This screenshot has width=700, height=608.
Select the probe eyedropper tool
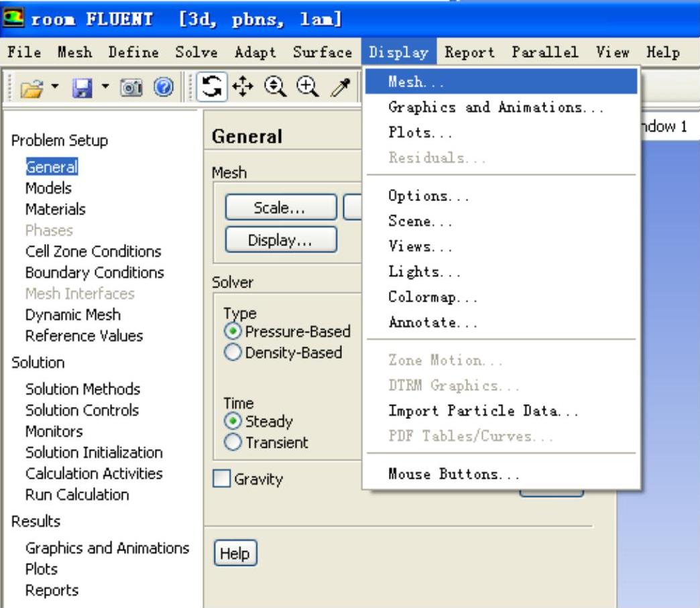(x=341, y=87)
